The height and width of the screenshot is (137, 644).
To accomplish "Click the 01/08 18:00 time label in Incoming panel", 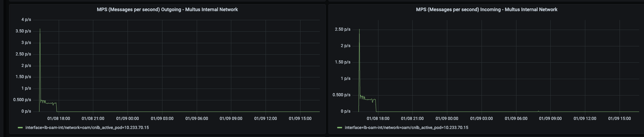I will (378, 119).
